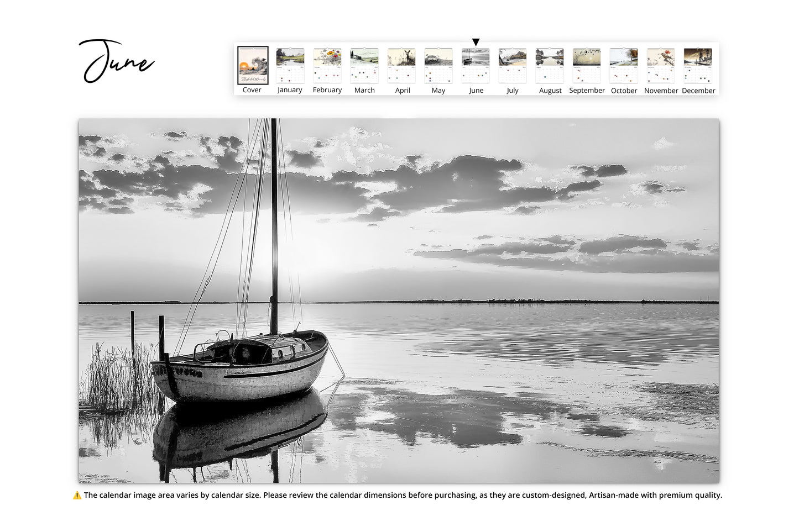Click the 'Cover' label text
The image size is (799, 532).
(252, 90)
